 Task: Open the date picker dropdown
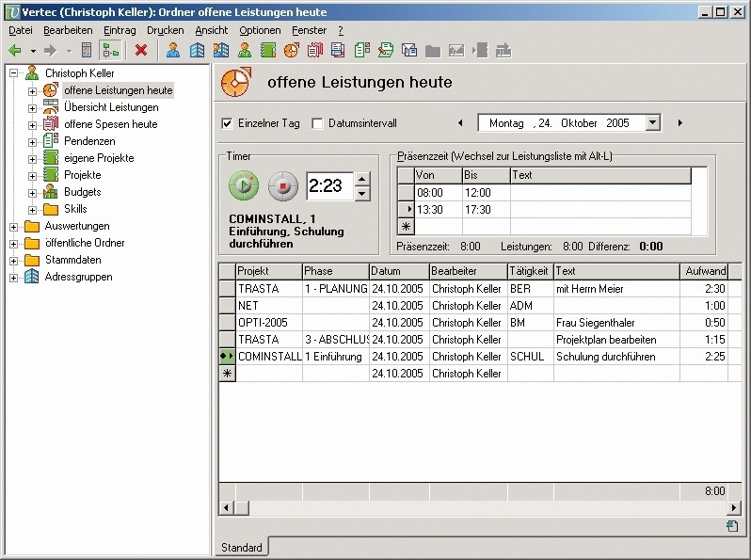click(652, 122)
